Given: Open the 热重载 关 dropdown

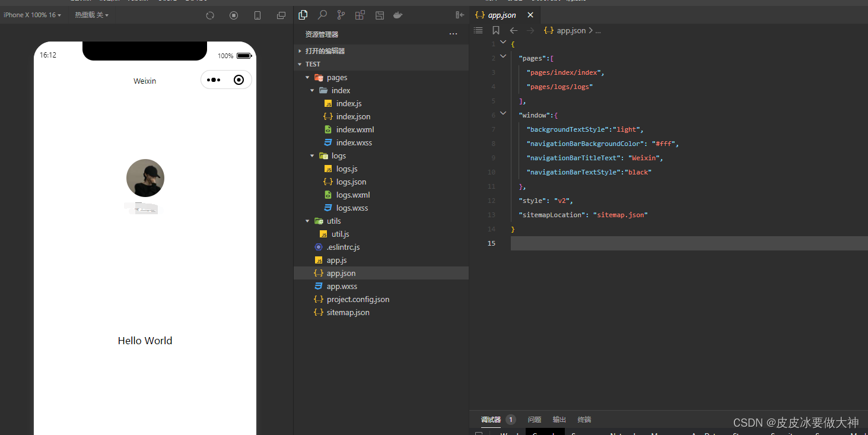Looking at the screenshot, I should pos(92,15).
